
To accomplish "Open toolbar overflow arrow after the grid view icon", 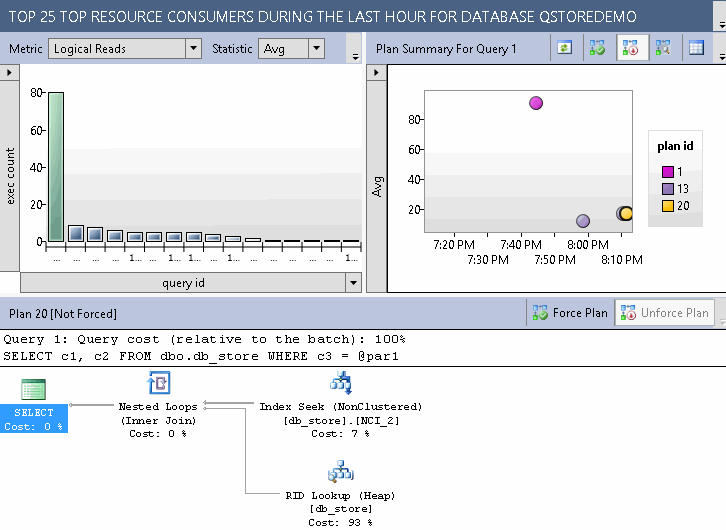I will [722, 57].
